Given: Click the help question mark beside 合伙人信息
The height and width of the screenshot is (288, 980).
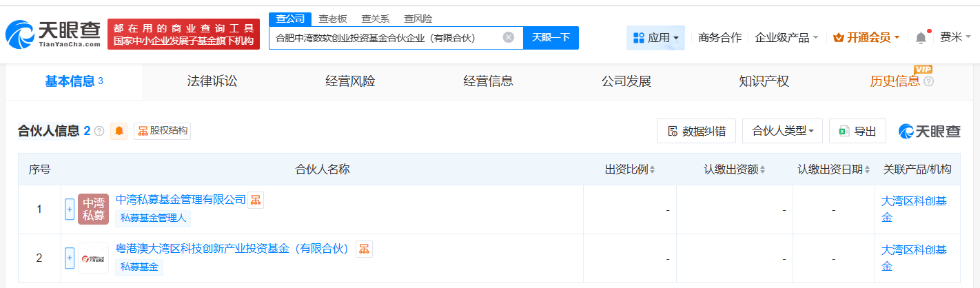Looking at the screenshot, I should pos(99,131).
